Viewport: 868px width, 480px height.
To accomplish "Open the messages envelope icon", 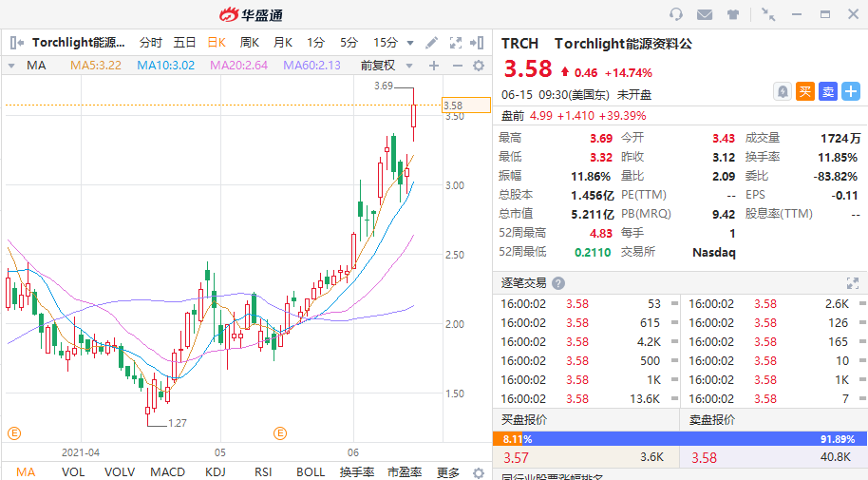I will click(x=704, y=14).
